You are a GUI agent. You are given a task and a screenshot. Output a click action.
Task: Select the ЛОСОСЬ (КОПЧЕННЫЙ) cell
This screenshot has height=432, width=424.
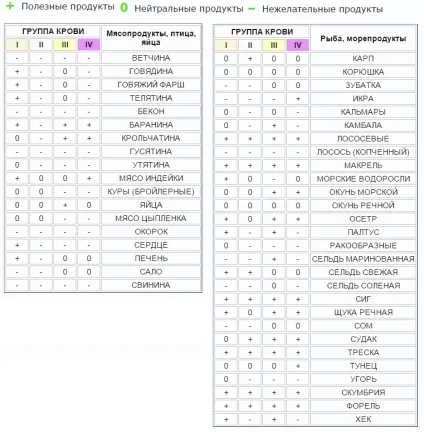point(363,152)
